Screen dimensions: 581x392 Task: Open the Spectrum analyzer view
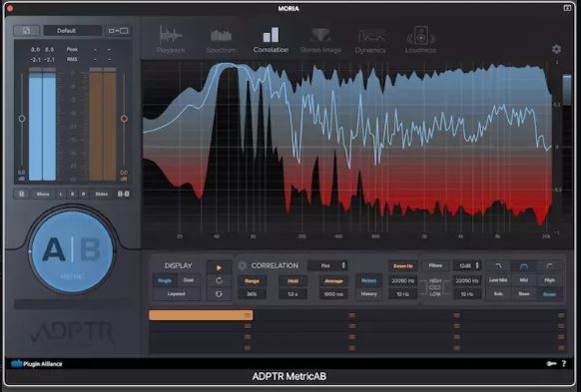pos(221,40)
